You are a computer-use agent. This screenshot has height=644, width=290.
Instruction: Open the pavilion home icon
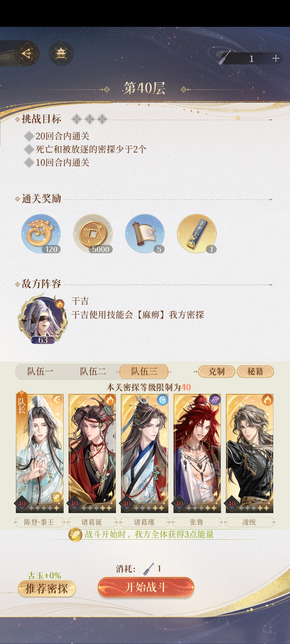point(61,53)
